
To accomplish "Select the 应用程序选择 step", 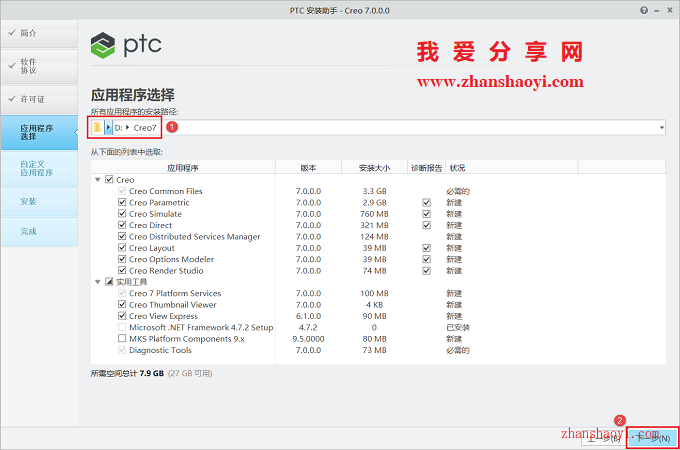I will (x=39, y=132).
